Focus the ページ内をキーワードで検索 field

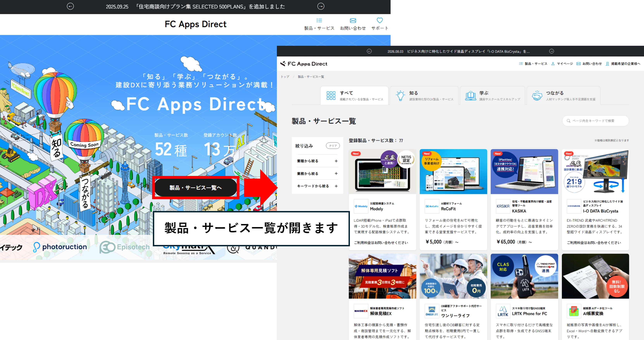pyautogui.click(x=595, y=121)
